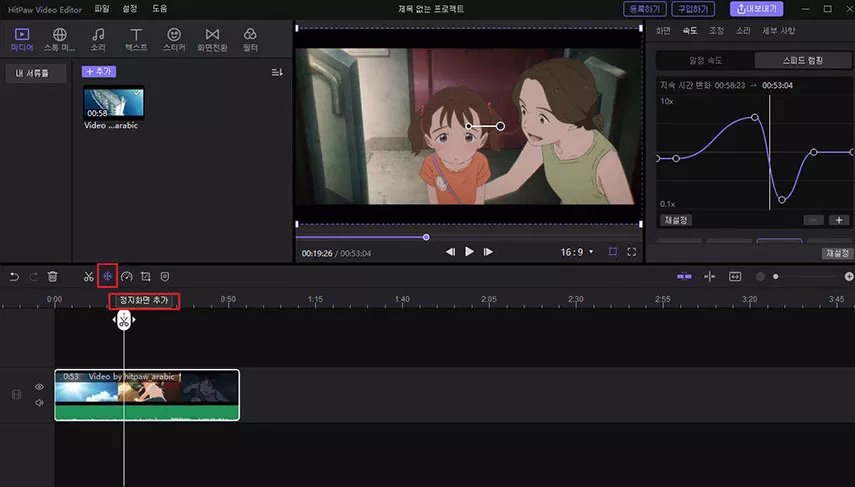855x487 pixels.
Task: Open the 필터 filters tab
Action: [x=250, y=40]
